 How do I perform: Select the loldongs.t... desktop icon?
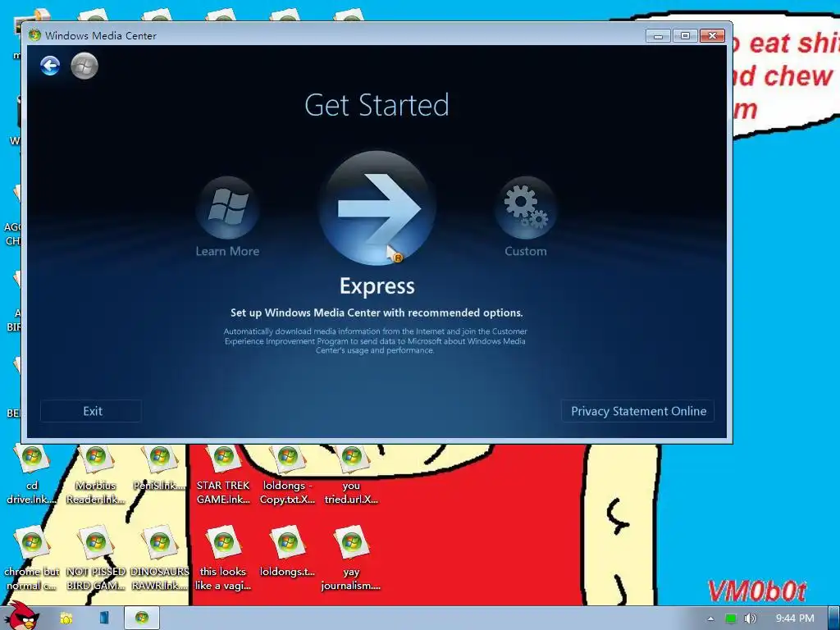coord(287,552)
